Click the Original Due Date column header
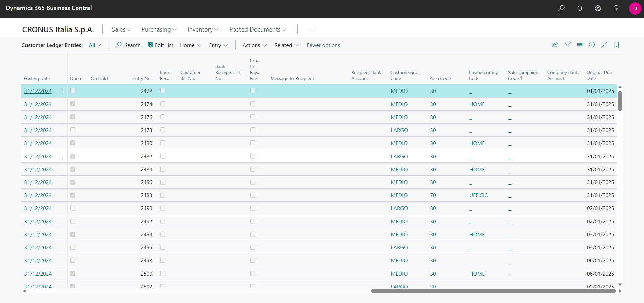The image size is (644, 303). tap(599, 75)
